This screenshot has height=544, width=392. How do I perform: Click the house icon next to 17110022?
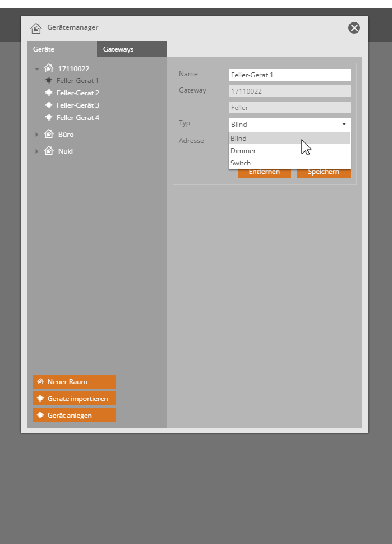click(49, 68)
